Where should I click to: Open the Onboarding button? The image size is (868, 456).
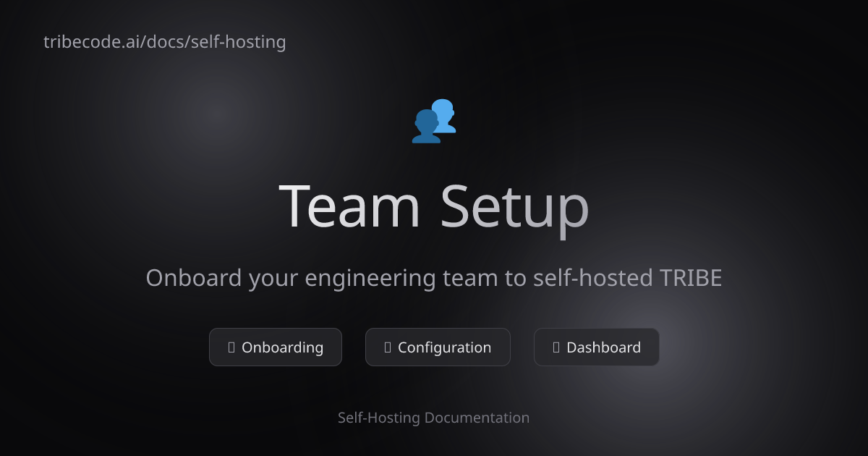click(276, 347)
